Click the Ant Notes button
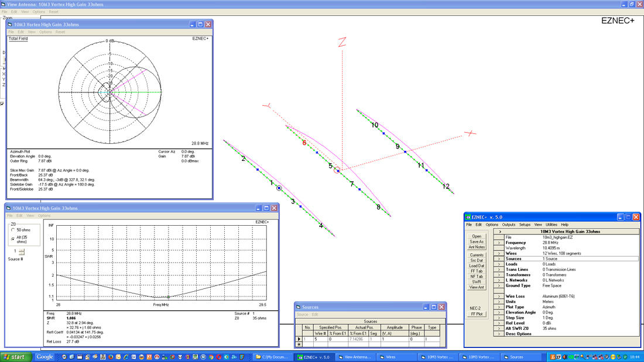 pyautogui.click(x=477, y=247)
